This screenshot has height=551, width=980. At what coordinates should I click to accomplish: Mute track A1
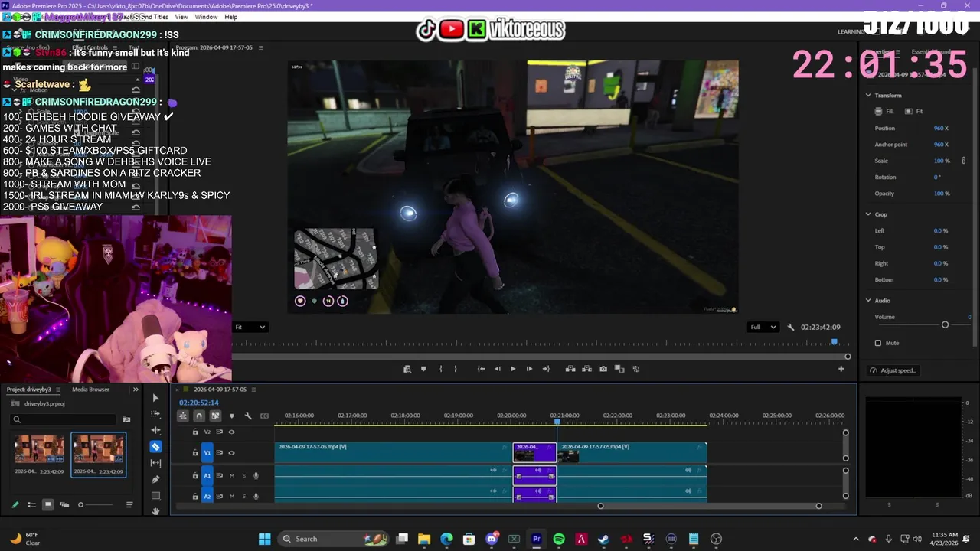pyautogui.click(x=232, y=475)
